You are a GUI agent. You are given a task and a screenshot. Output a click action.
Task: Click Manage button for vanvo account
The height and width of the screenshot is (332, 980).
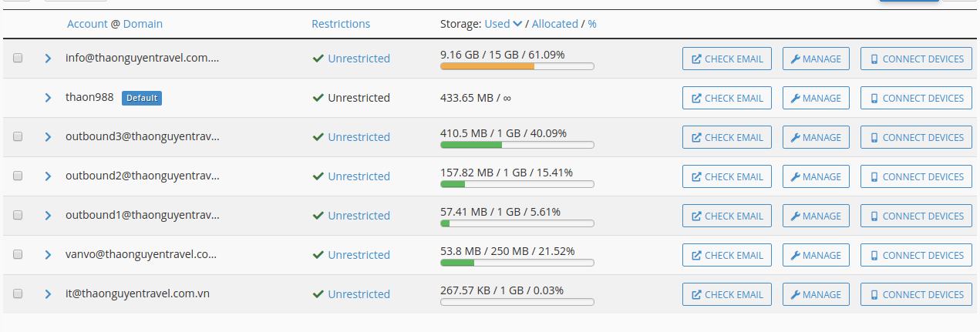coord(817,255)
